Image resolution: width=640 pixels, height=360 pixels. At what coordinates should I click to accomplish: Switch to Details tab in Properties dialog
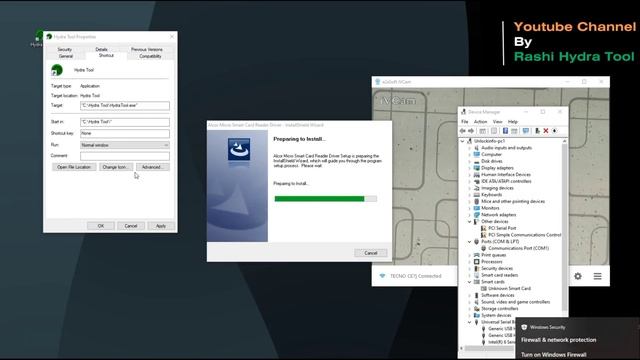coord(101,49)
